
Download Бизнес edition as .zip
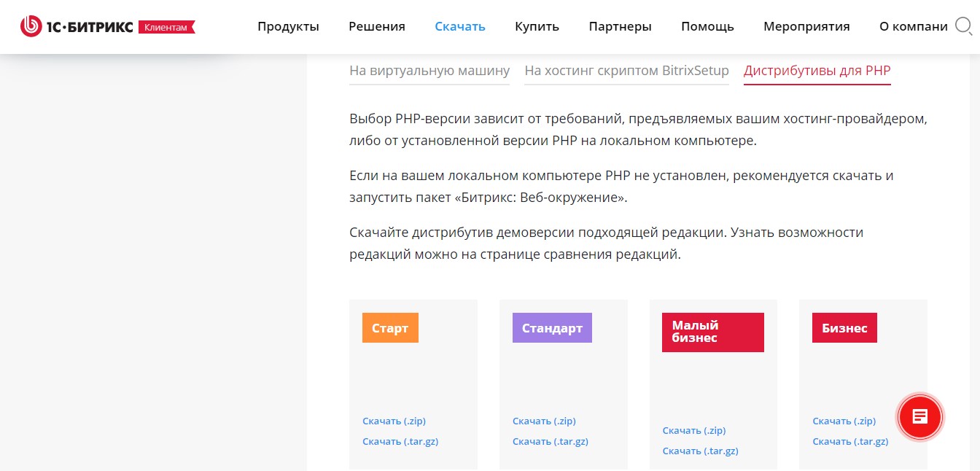point(844,421)
